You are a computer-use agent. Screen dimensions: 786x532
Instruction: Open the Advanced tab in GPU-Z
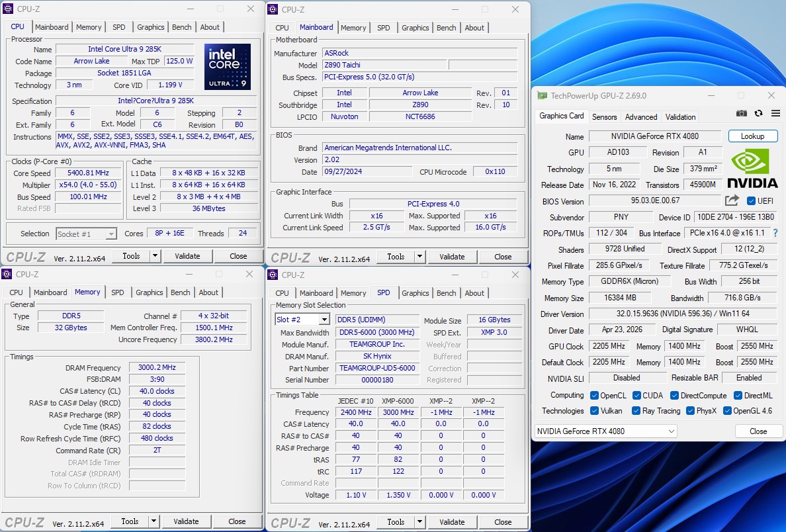coord(640,117)
